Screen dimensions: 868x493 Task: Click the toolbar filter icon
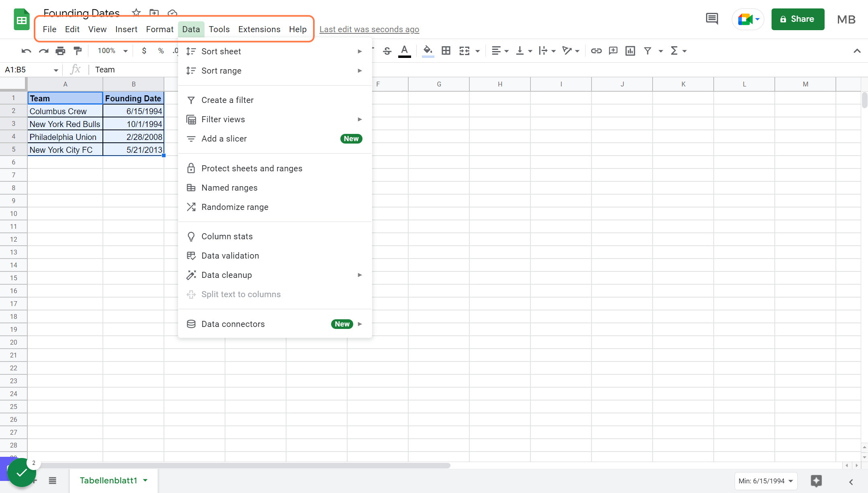pos(647,51)
